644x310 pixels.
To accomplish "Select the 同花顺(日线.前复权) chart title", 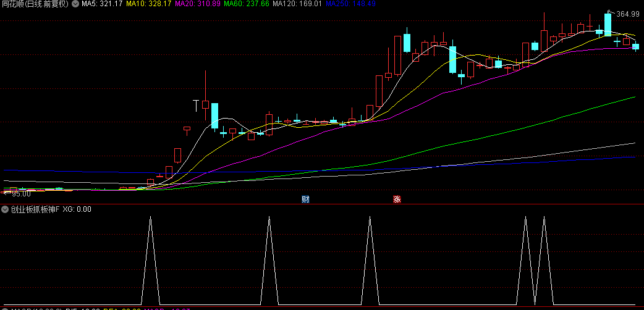I will [35, 4].
